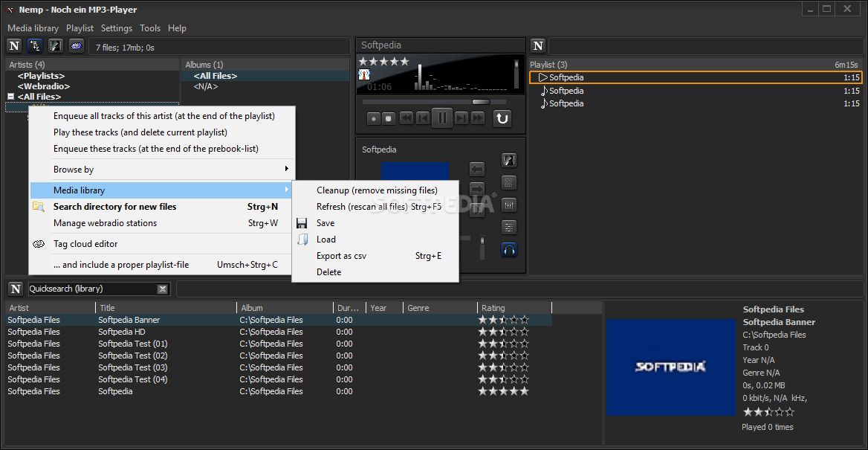Toggle the headphones mode button
The height and width of the screenshot is (450, 868).
click(509, 249)
